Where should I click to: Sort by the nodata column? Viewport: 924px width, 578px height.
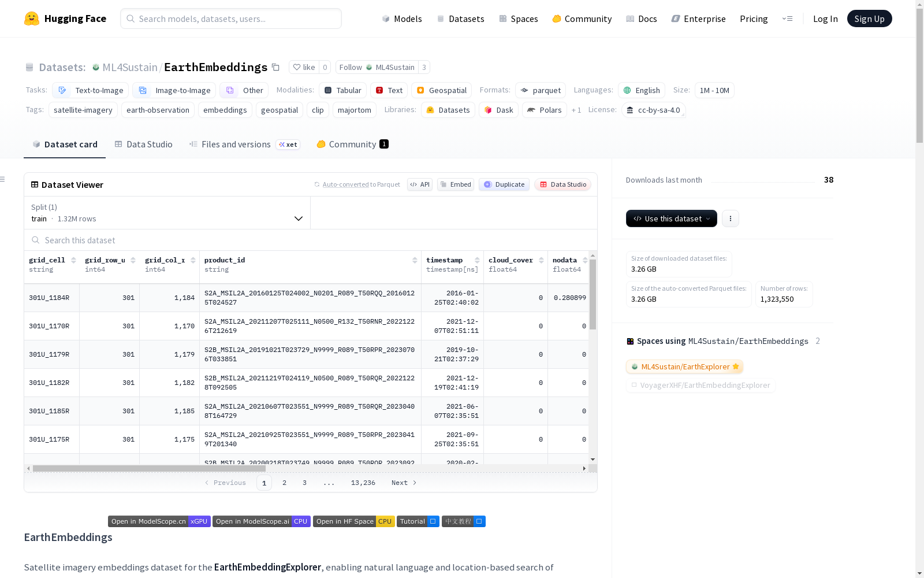pyautogui.click(x=585, y=260)
